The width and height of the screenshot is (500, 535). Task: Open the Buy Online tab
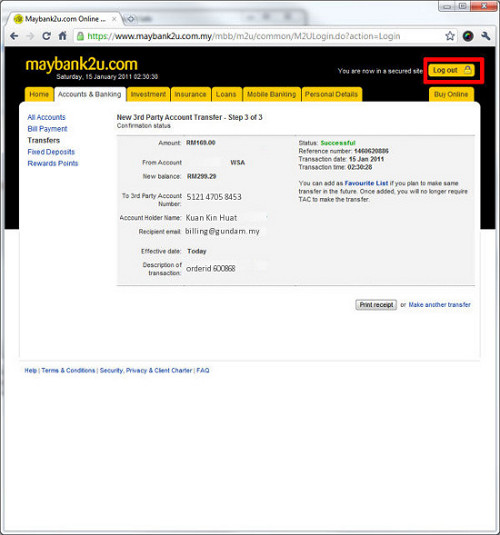point(451,94)
